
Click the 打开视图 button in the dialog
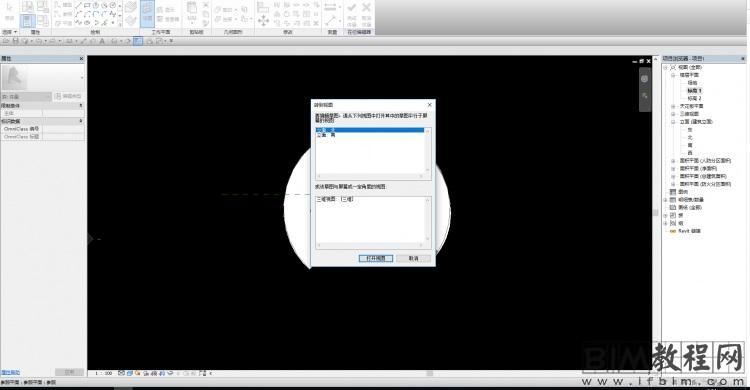coord(376,258)
